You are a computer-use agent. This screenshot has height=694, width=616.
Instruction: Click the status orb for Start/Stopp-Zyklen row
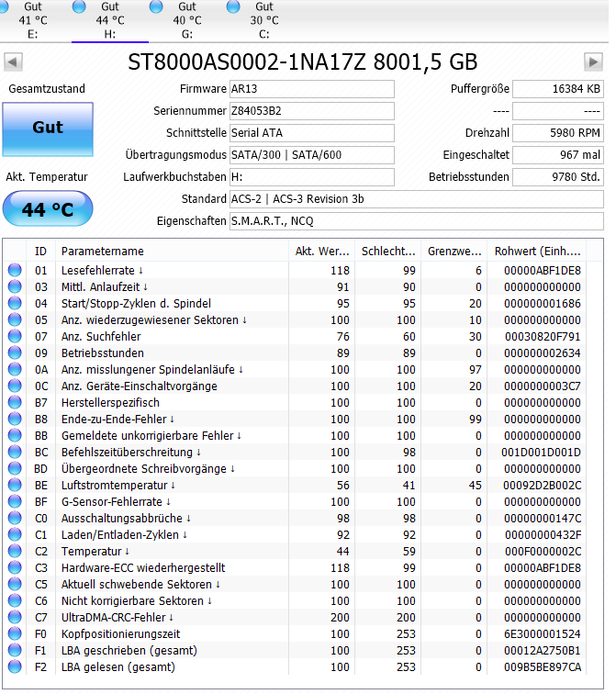[x=15, y=303]
